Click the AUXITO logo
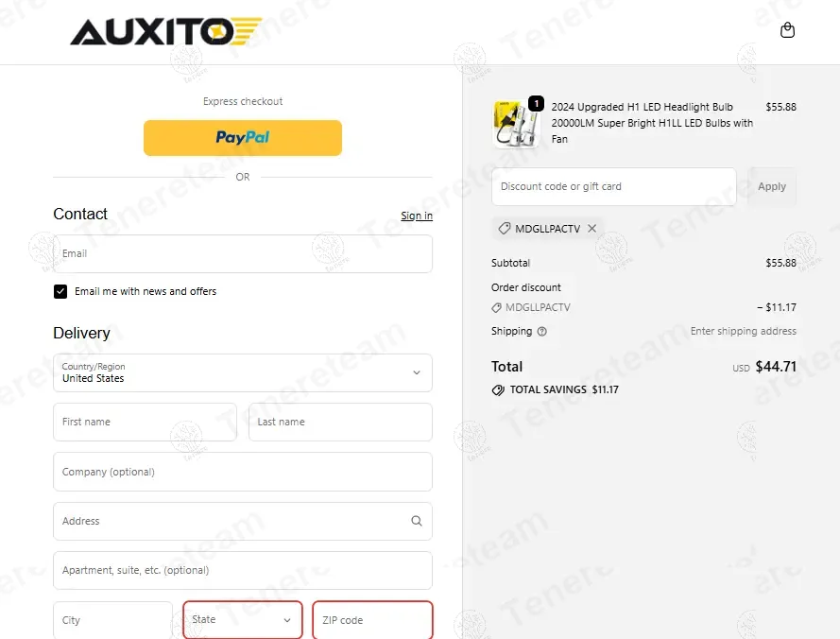This screenshot has width=840, height=639. (166, 31)
